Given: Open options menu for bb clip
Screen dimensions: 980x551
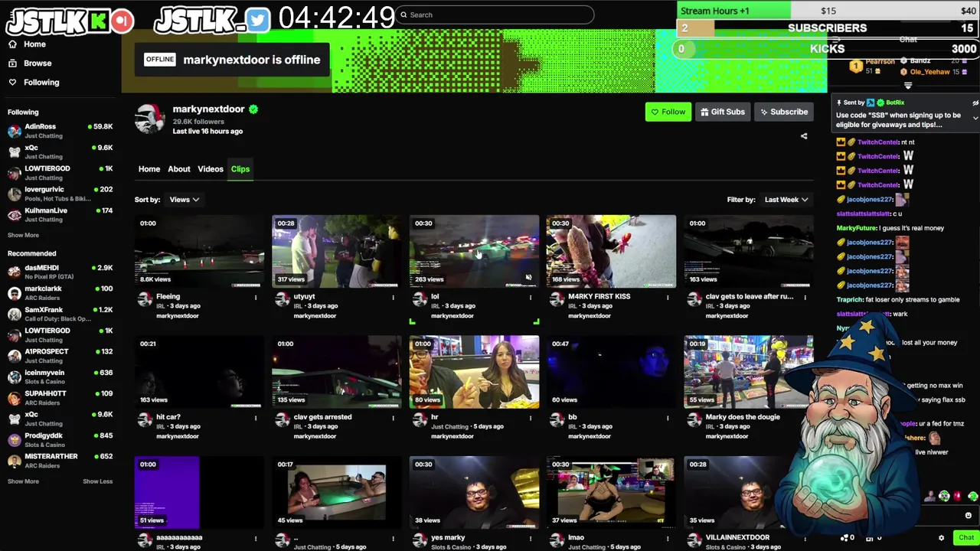Looking at the screenshot, I should pos(668,418).
